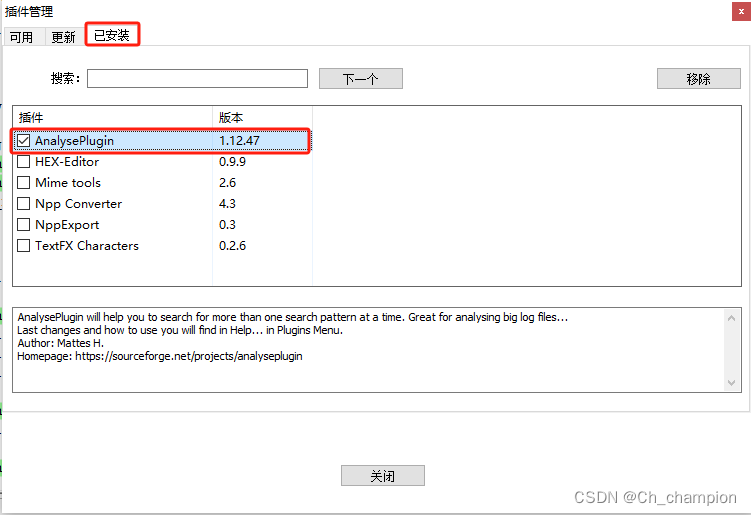Uncheck the AnalysePlugin checkbox
This screenshot has width=751, height=515.
click(23, 141)
